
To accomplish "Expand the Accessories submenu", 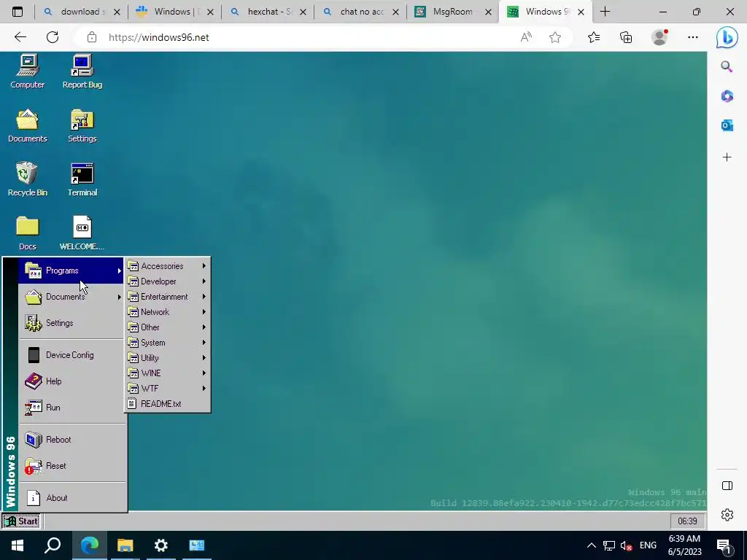I will (x=167, y=266).
